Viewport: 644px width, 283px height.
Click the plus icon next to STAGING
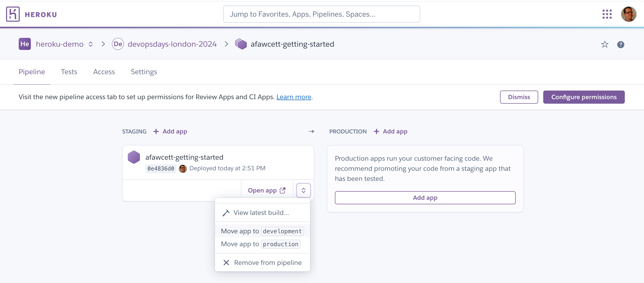(156, 131)
